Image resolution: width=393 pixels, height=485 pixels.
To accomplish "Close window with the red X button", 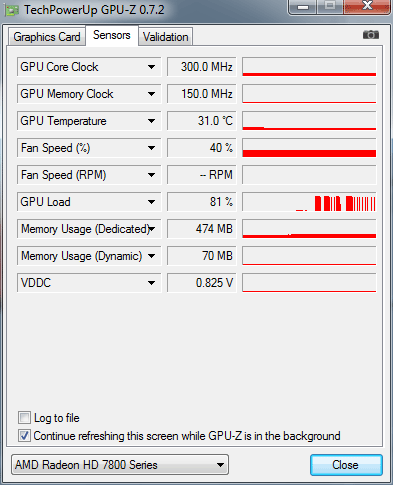I will pyautogui.click(x=367, y=6).
